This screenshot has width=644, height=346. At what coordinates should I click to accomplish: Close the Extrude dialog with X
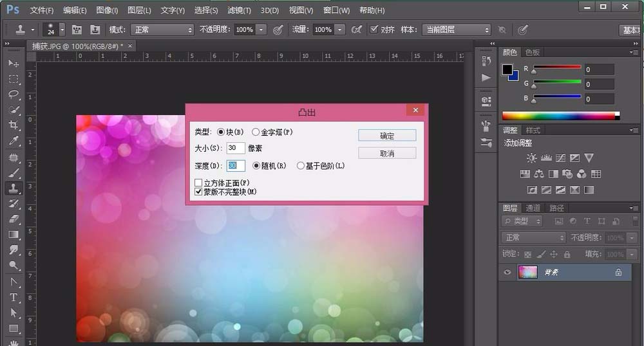click(415, 110)
